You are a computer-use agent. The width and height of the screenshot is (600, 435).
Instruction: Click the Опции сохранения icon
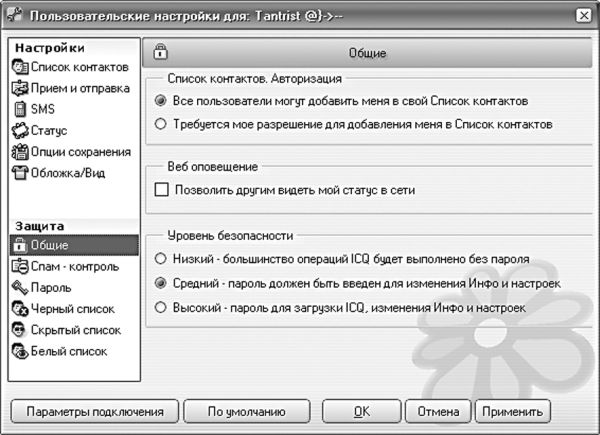tap(20, 152)
